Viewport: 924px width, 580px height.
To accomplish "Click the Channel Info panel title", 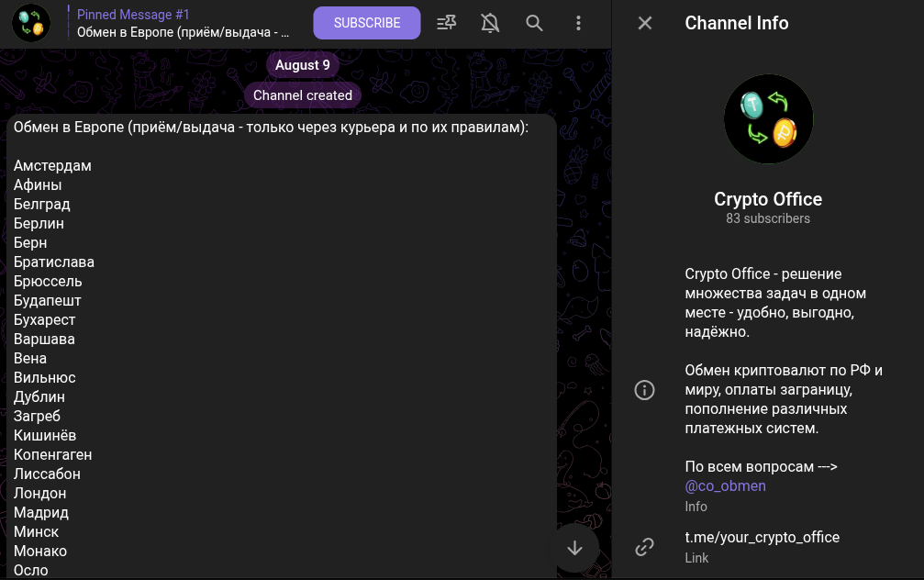I will click(736, 23).
